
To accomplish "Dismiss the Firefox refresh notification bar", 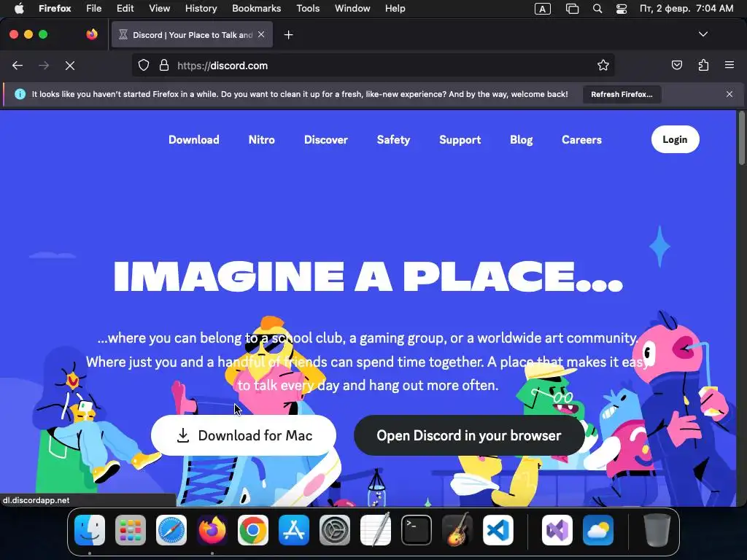I will coord(729,94).
